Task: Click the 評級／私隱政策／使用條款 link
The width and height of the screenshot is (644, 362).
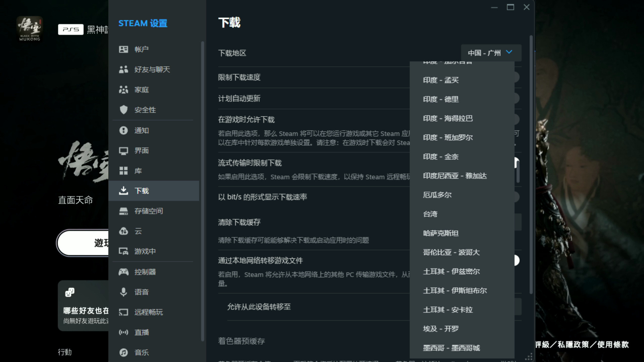Action: point(582,345)
